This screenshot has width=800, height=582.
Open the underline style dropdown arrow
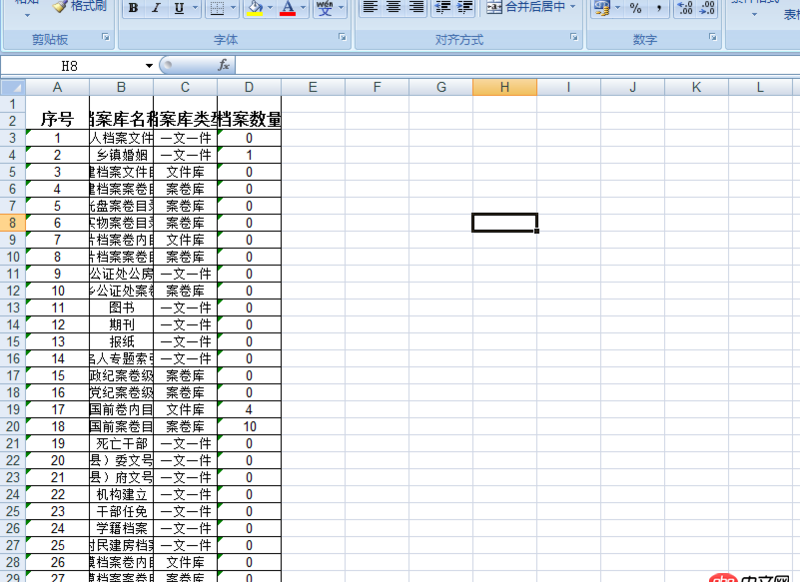tap(195, 8)
